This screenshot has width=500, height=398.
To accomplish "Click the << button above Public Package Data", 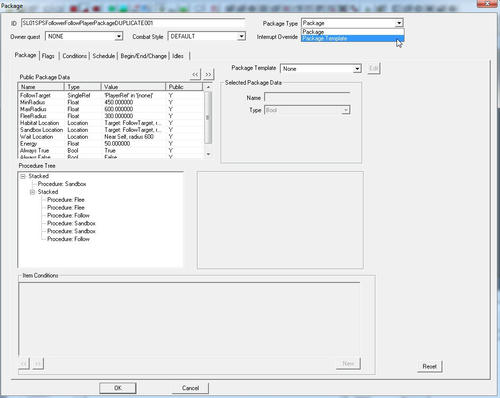I will tap(195, 74).
